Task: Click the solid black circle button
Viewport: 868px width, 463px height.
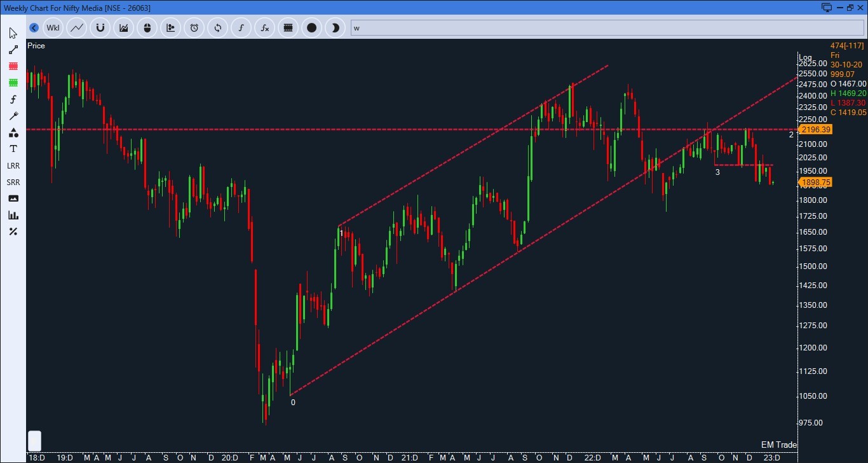Action: (312, 28)
